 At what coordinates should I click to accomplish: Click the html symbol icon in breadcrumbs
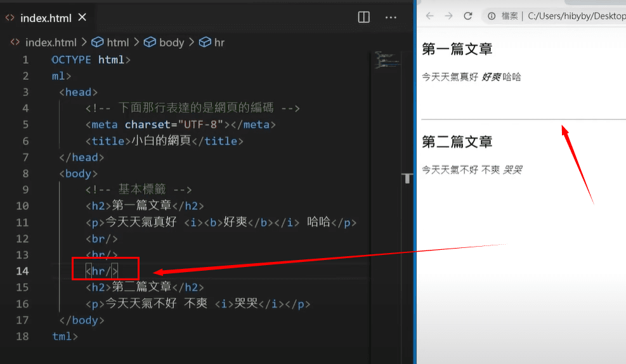(98, 42)
